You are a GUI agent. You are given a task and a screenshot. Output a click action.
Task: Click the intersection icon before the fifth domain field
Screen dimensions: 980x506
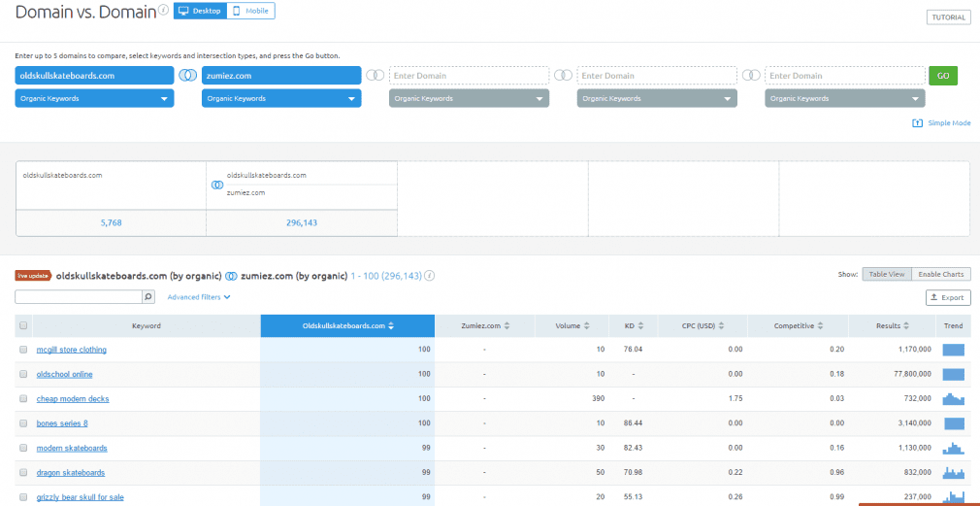tap(751, 75)
